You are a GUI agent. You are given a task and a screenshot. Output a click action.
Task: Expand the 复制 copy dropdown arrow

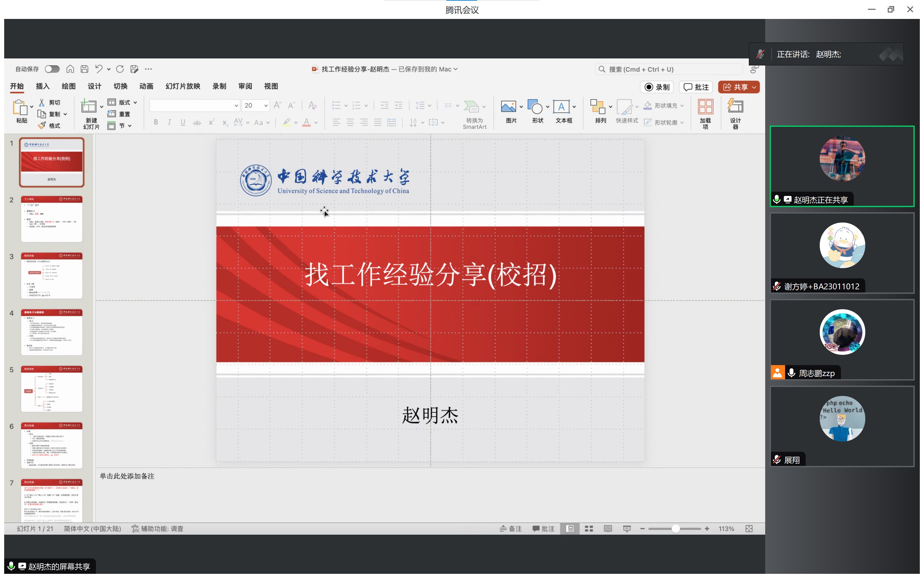pyautogui.click(x=65, y=114)
